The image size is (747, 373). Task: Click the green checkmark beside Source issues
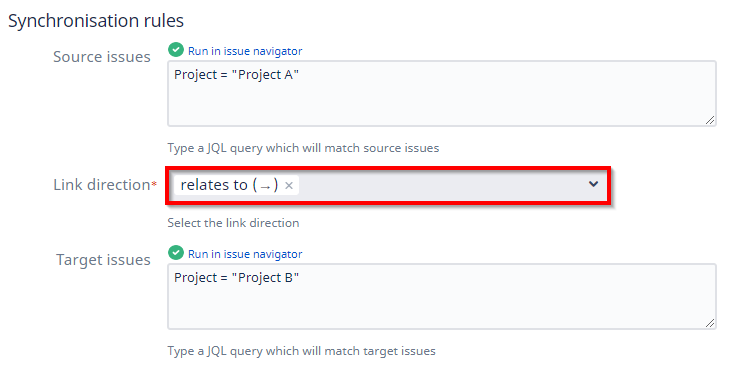pyautogui.click(x=176, y=50)
